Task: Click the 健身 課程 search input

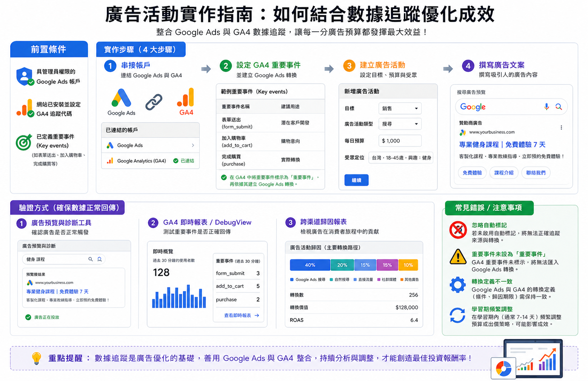Action: click(63, 259)
